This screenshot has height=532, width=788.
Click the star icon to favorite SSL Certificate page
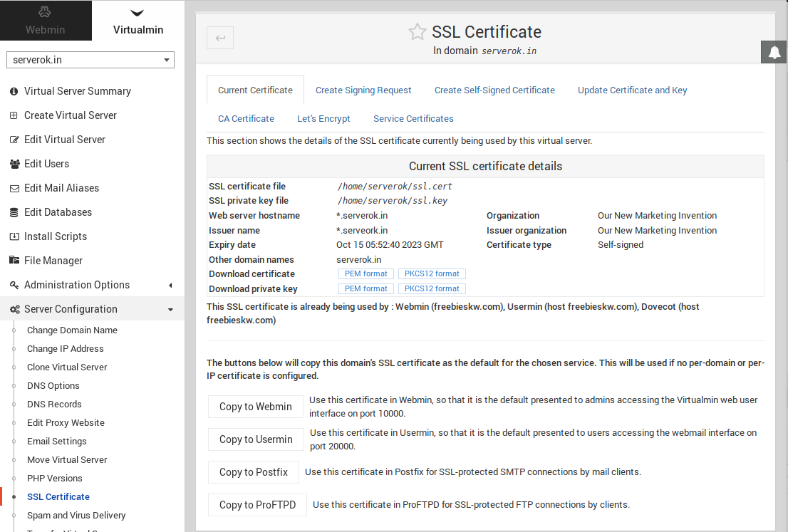pyautogui.click(x=417, y=31)
